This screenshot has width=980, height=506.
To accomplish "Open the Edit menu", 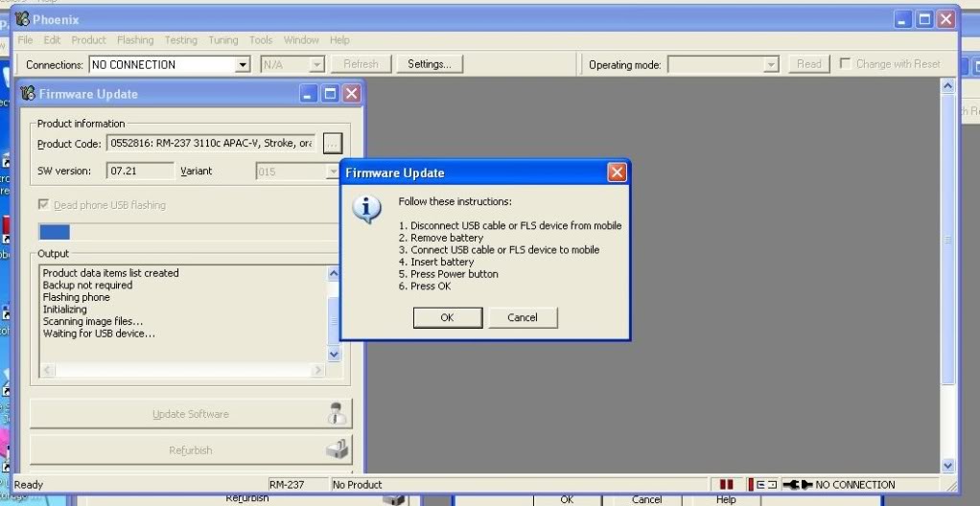I will pyautogui.click(x=52, y=40).
